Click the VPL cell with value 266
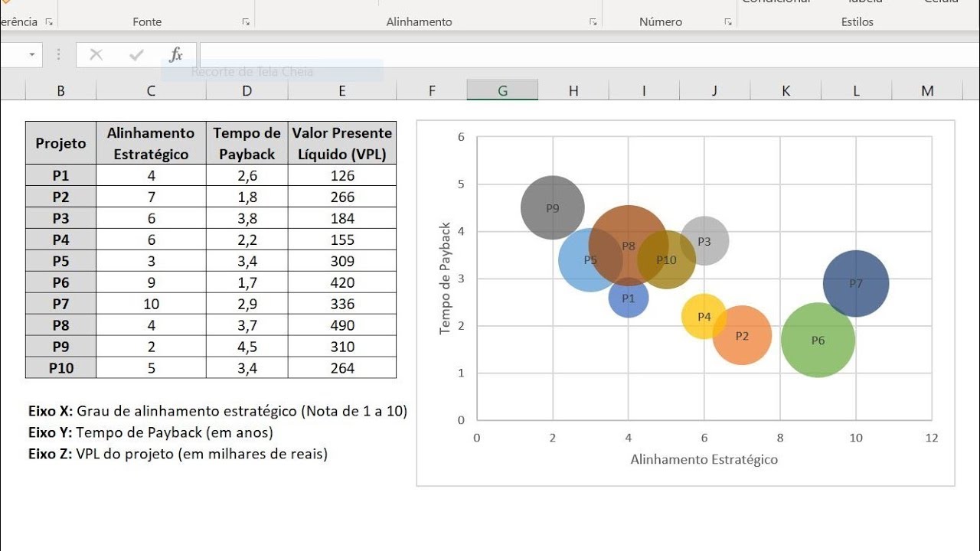This screenshot has width=980, height=551. tap(341, 197)
